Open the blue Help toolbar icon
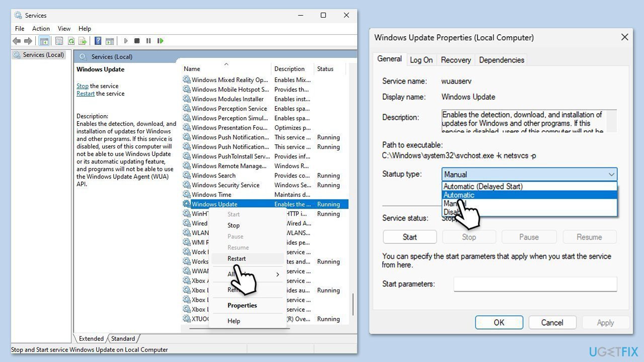 tap(98, 41)
